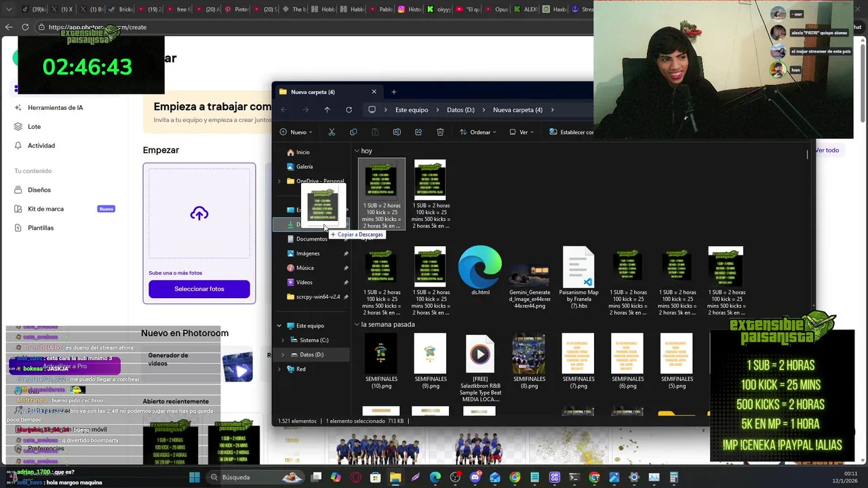The image size is (868, 488).
Task: Open the Terminal from the taskbar
Action: [x=574, y=477]
